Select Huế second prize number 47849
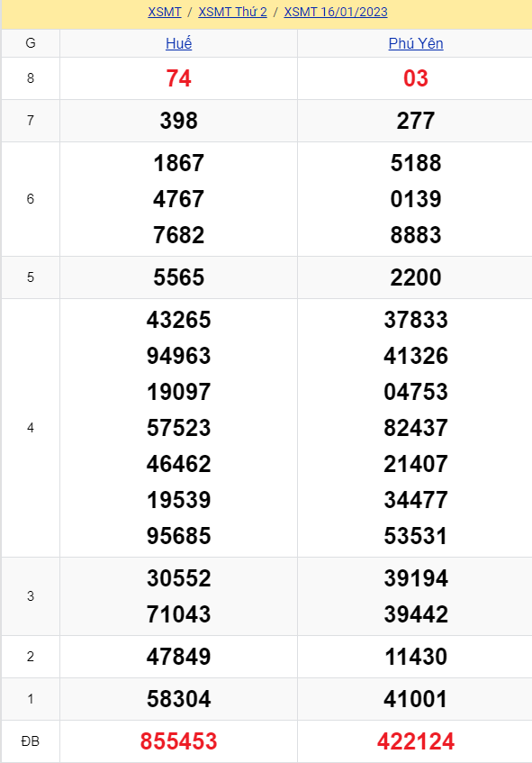This screenshot has width=532, height=763. tap(178, 657)
